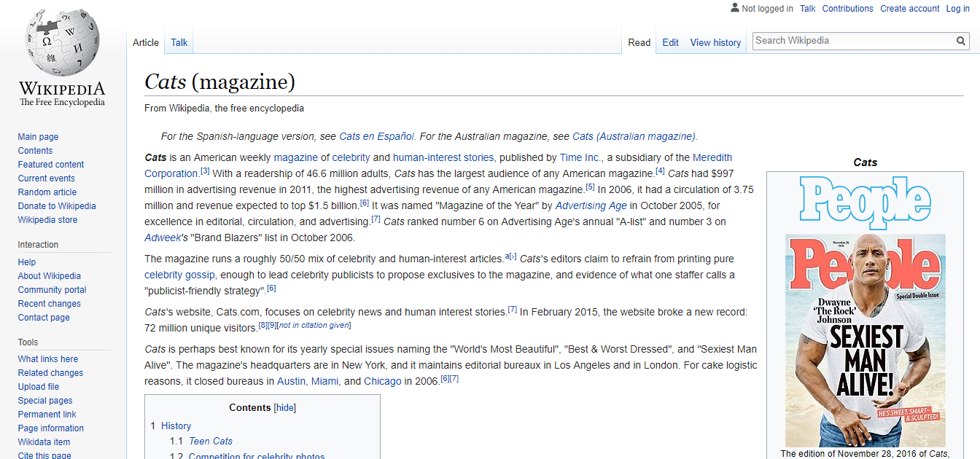Open Recent changes link
The image size is (980, 459).
[x=50, y=304]
